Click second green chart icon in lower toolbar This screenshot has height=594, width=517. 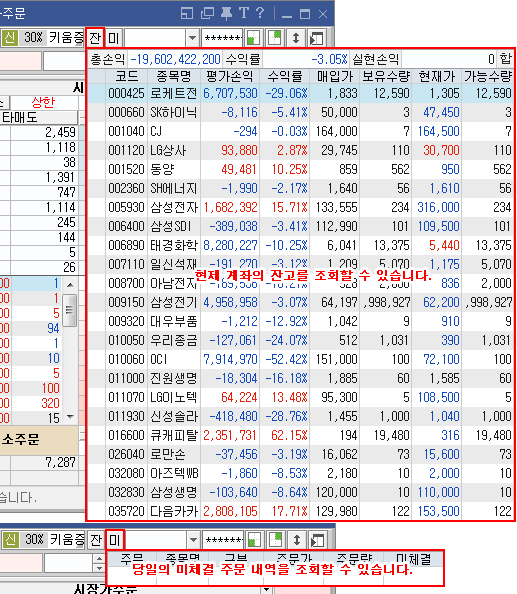275,540
